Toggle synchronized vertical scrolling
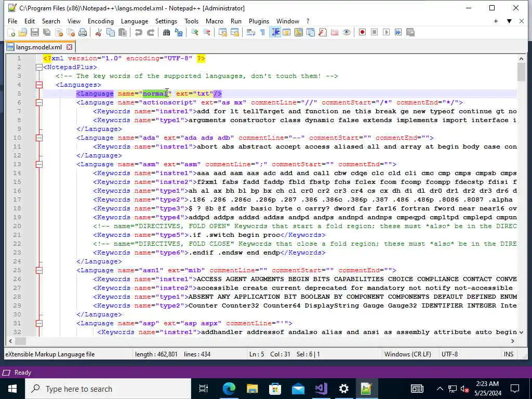The width and height of the screenshot is (532, 399). pos(222,32)
